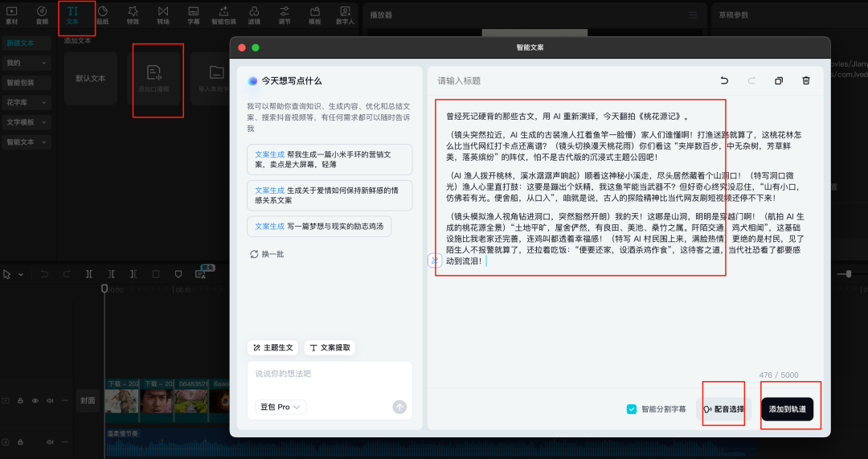This screenshot has width=868, height=459.
Task: Click the 配音选择 button
Action: 723,409
